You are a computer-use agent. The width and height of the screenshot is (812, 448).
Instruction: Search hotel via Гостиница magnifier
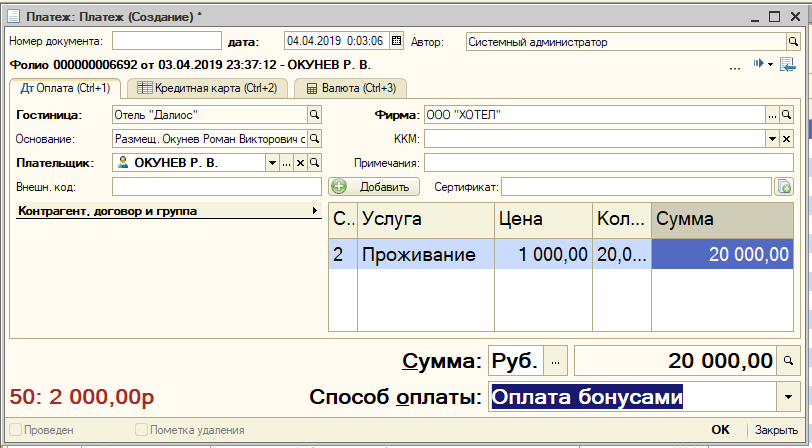pos(314,114)
